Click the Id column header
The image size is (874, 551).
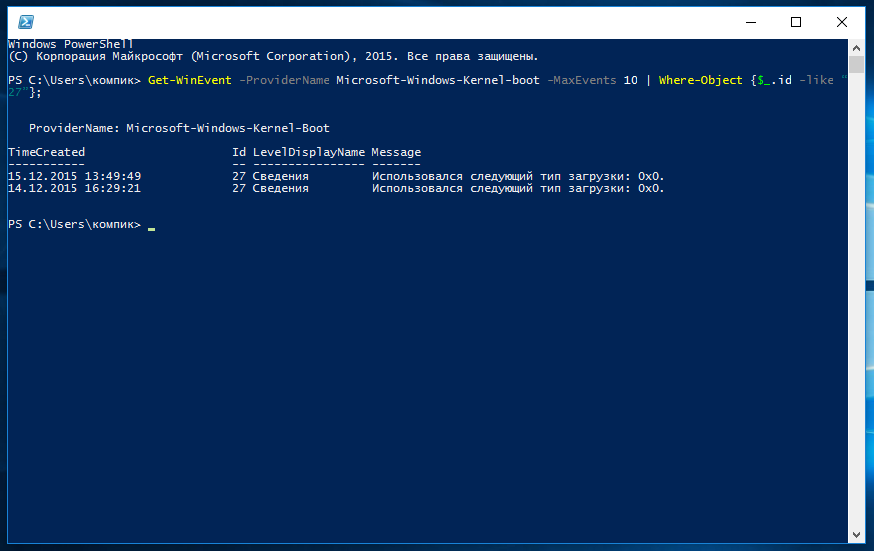239,152
